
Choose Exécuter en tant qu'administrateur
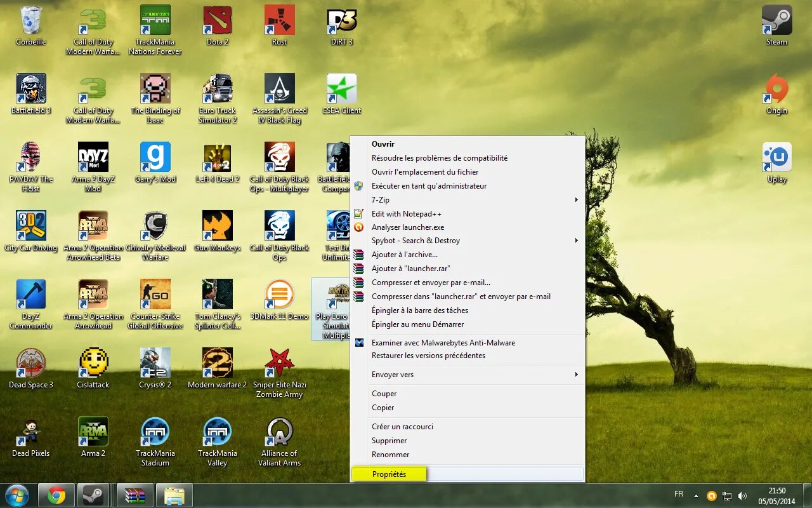[x=467, y=186]
